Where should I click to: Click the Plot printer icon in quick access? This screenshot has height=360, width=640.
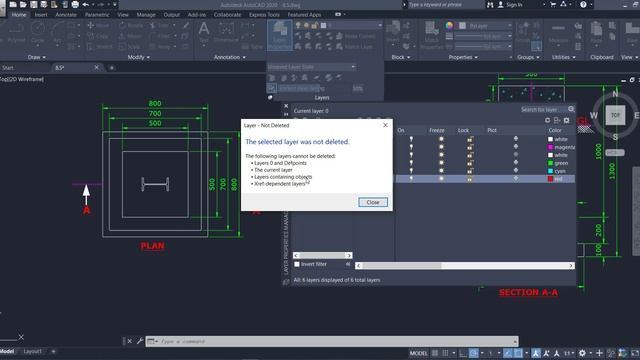[x=75, y=4]
